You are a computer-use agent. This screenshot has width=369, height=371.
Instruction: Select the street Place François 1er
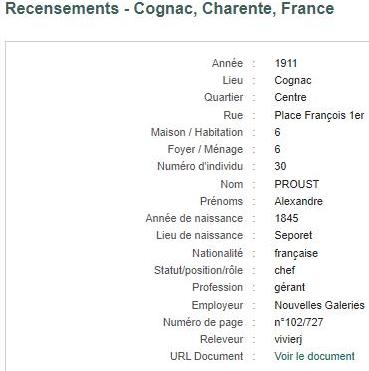tap(319, 115)
